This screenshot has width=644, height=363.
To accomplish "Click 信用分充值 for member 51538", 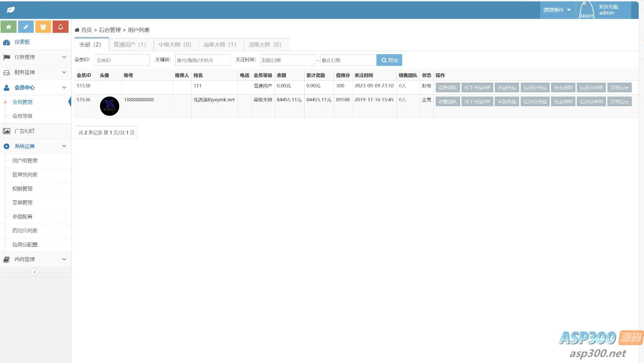I will (x=535, y=88).
